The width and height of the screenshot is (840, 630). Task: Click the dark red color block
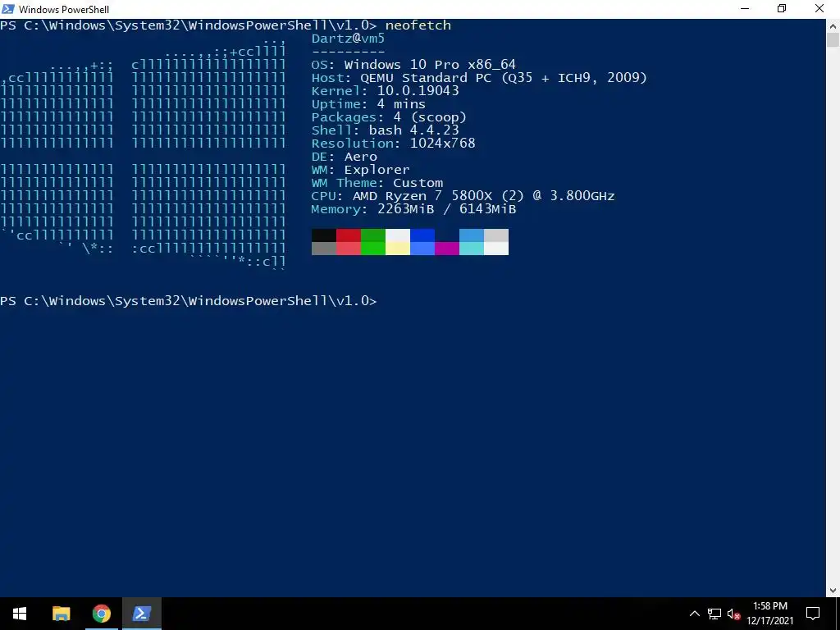tap(348, 235)
